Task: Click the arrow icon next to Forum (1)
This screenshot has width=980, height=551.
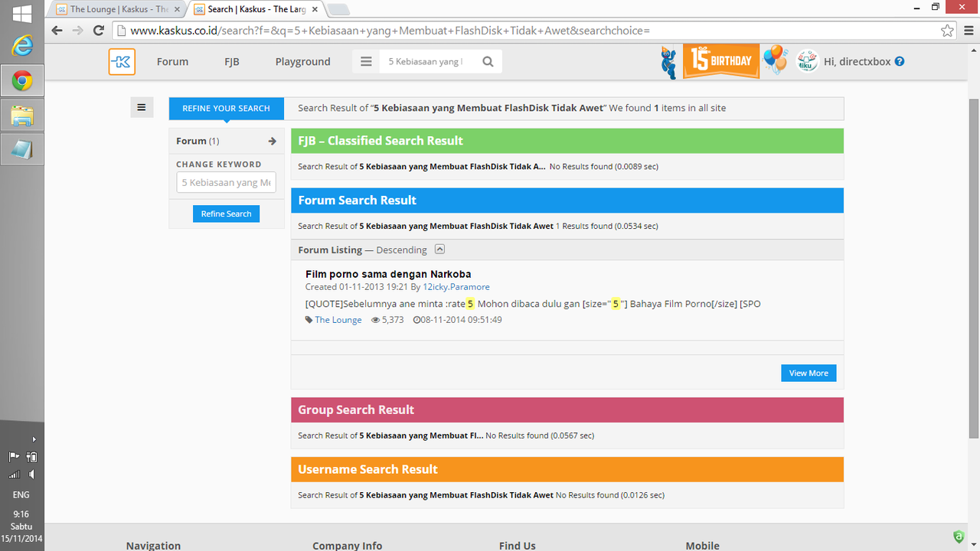Action: [272, 141]
